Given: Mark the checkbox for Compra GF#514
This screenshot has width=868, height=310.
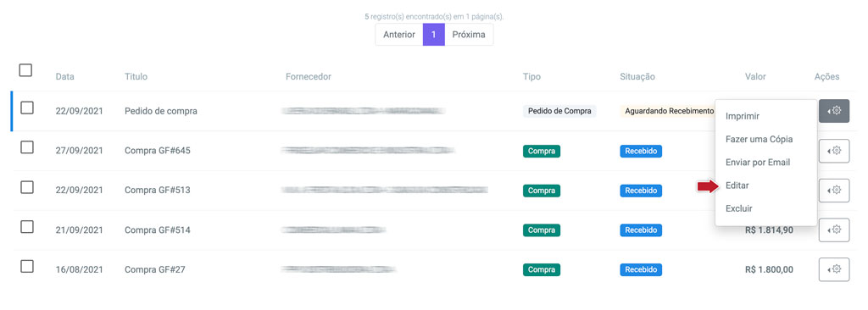Looking at the screenshot, I should click(x=27, y=226).
